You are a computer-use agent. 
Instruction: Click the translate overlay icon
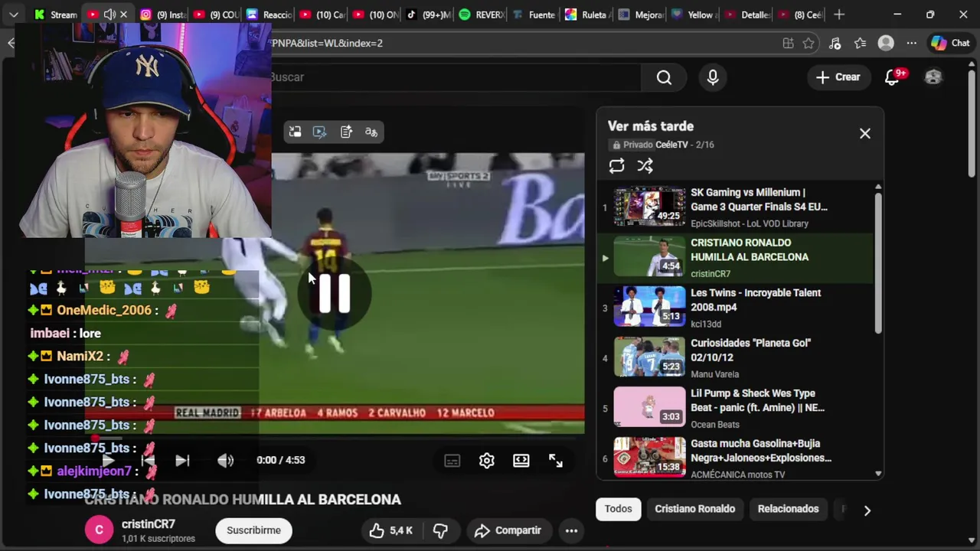371,132
